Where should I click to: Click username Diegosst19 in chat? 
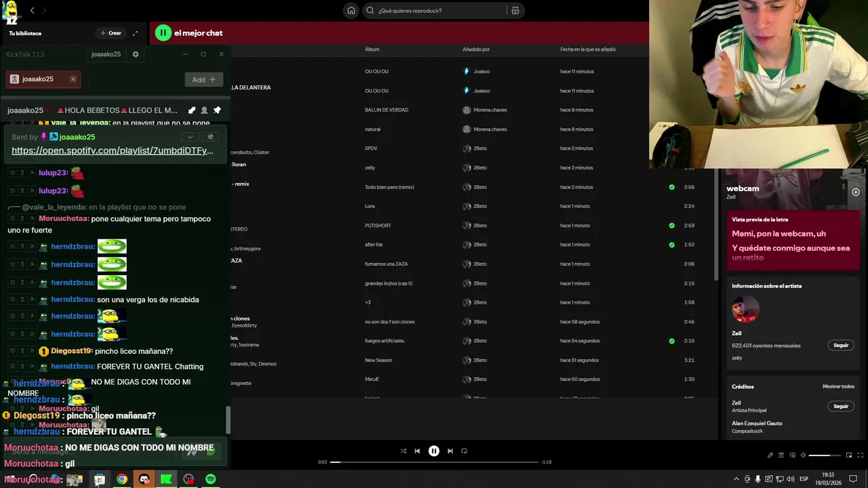click(x=72, y=351)
